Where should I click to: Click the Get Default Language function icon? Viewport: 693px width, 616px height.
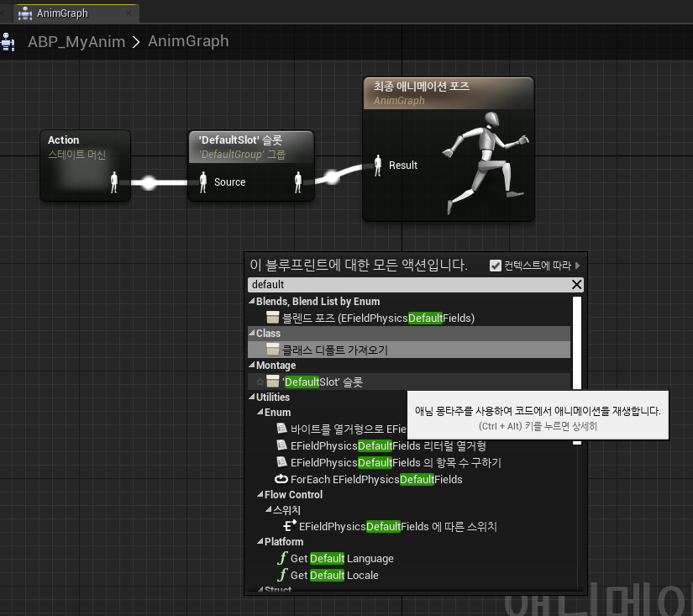282,558
